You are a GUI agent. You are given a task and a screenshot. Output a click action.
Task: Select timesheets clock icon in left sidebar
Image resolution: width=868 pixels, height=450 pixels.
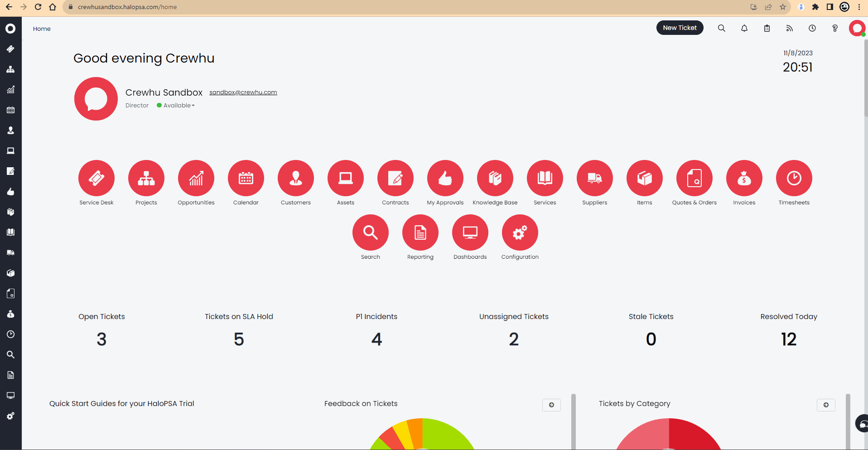[10, 334]
